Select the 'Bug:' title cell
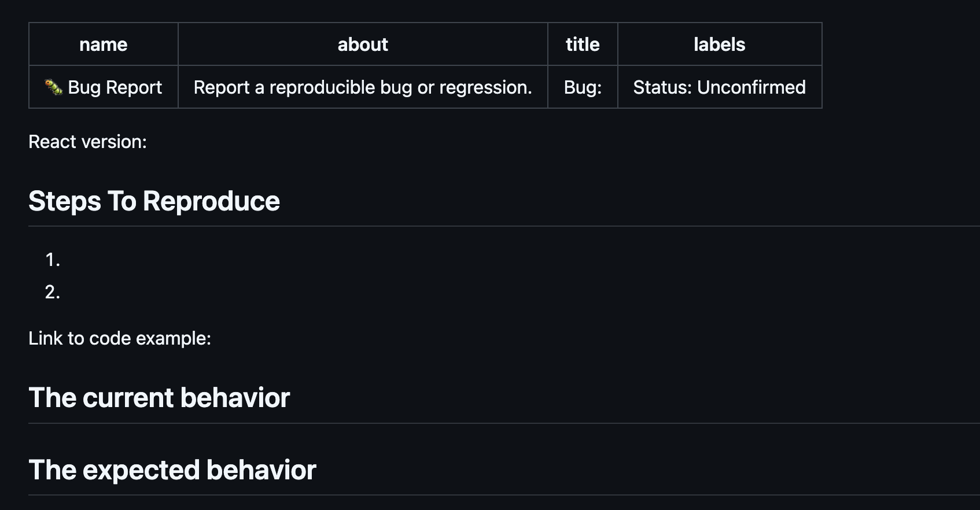This screenshot has height=510, width=980. 583,87
